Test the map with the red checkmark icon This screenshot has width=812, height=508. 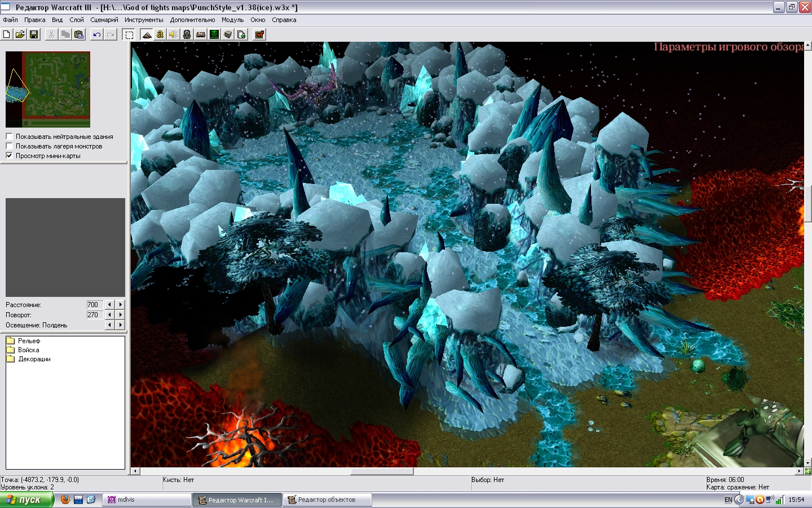point(259,34)
